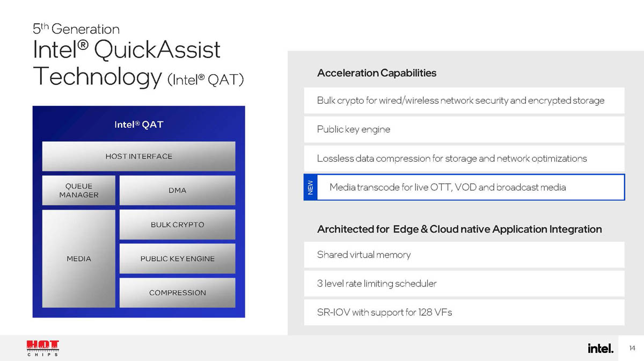Screen dimensions: 644x361
Task: Click the Bulk crypto capability row
Action: tap(464, 100)
